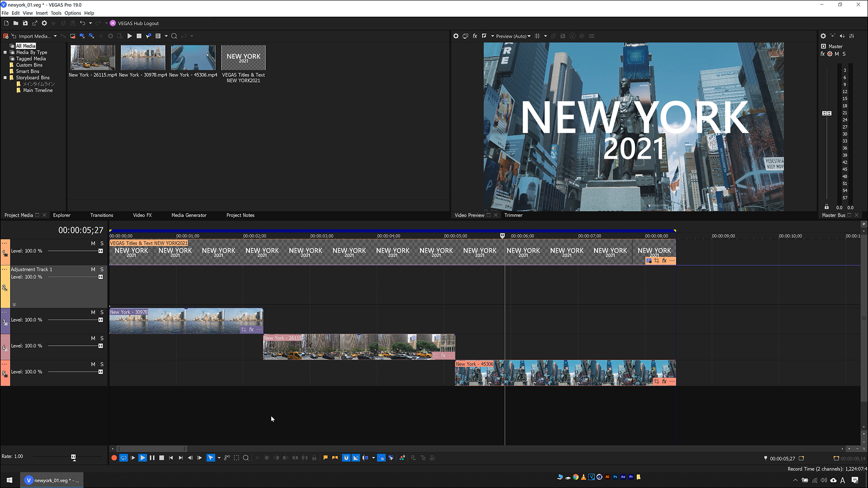The height and width of the screenshot is (488, 868).
Task: Go to end of the timeline
Action: 180,458
